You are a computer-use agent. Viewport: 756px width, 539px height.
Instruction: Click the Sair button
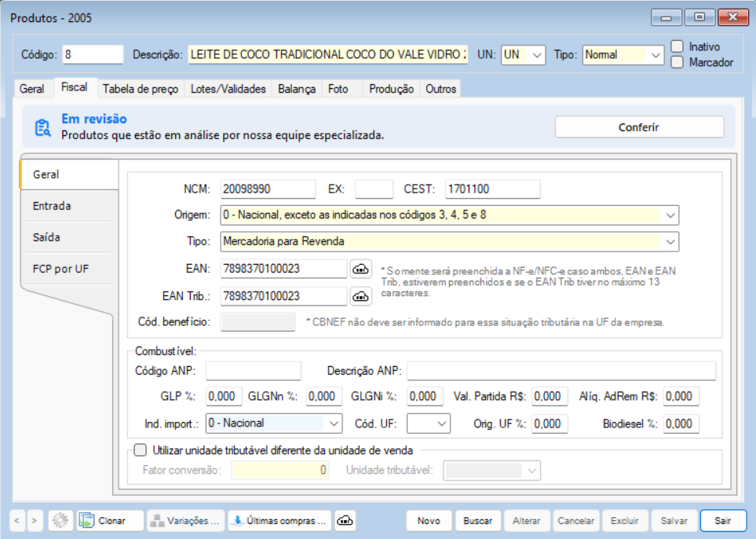click(723, 521)
